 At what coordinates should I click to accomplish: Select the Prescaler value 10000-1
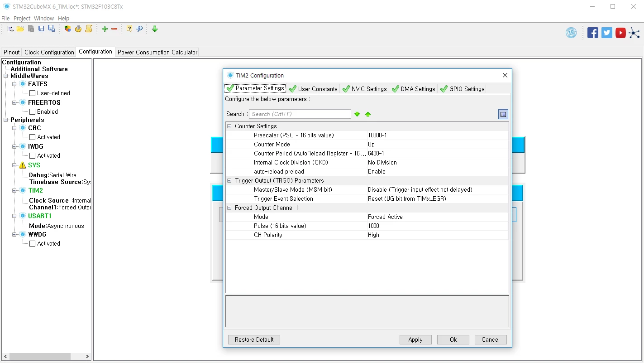pos(437,136)
